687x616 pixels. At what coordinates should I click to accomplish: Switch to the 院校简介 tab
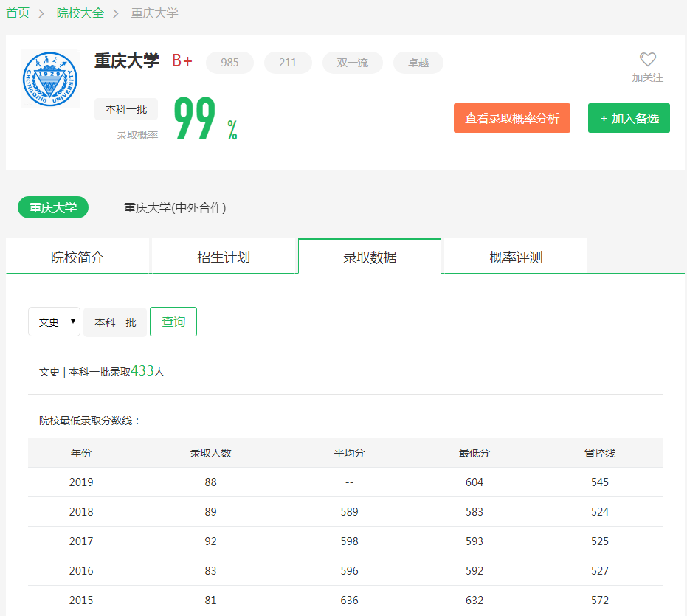point(77,257)
